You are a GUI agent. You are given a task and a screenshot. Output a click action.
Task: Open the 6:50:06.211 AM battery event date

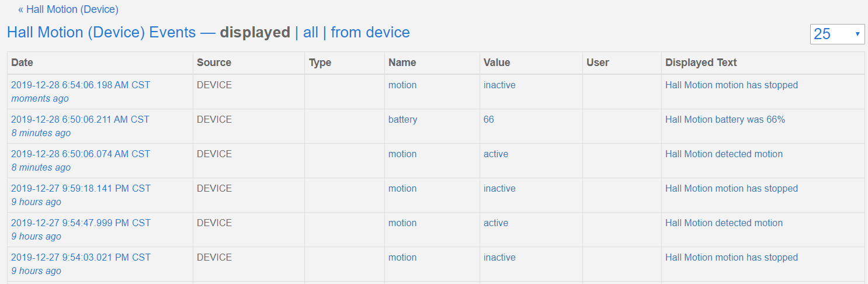coord(80,120)
